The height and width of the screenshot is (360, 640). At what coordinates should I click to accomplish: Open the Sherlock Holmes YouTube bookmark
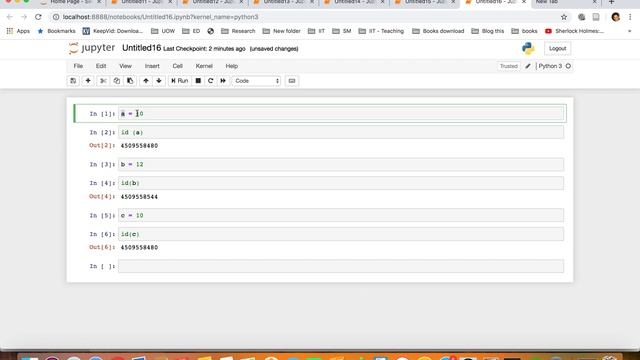574,31
